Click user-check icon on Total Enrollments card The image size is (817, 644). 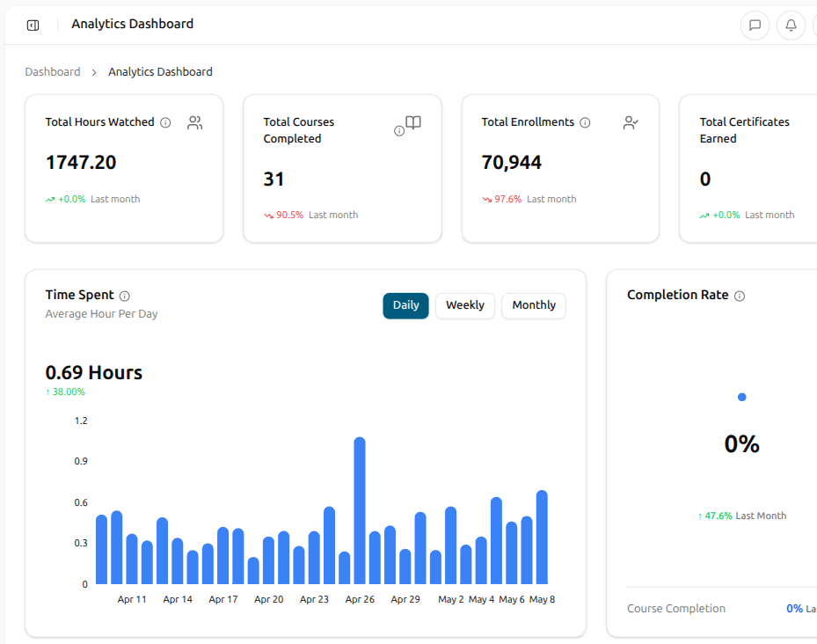point(631,122)
